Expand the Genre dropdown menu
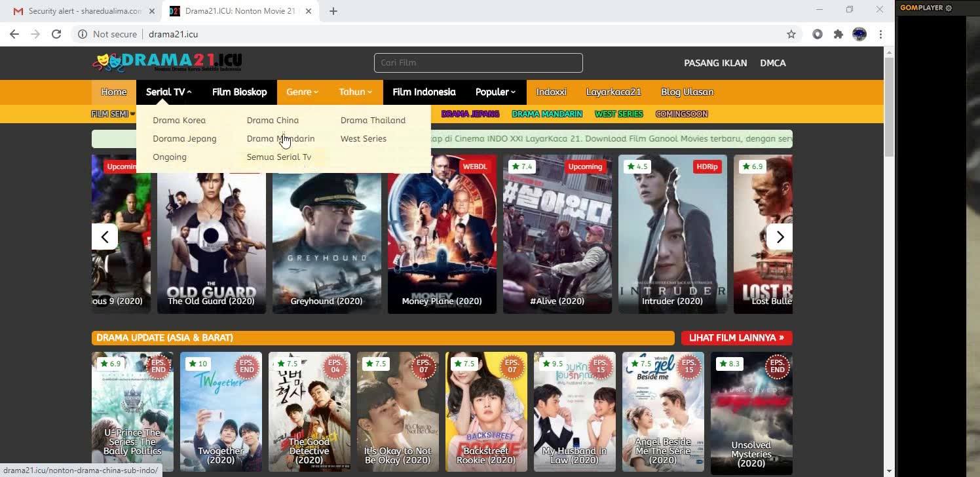Image resolution: width=980 pixels, height=477 pixels. click(x=302, y=92)
